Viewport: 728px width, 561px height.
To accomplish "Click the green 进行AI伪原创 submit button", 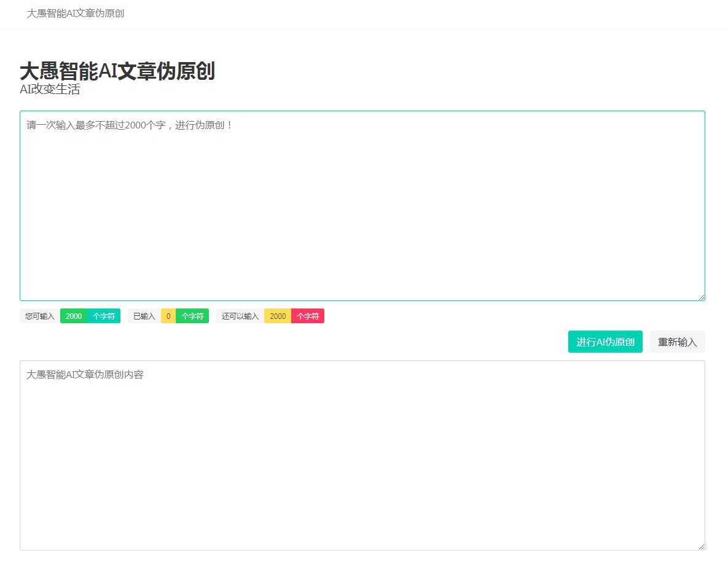I will pos(605,342).
